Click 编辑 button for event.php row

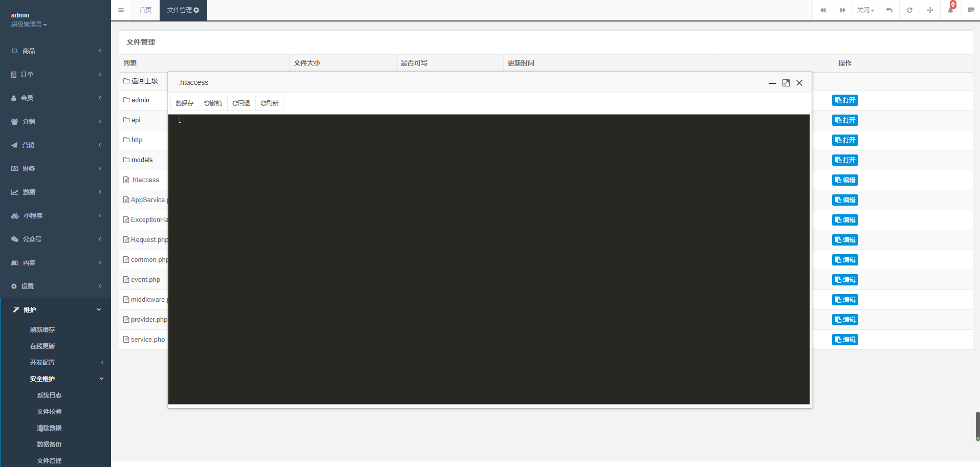tap(845, 280)
